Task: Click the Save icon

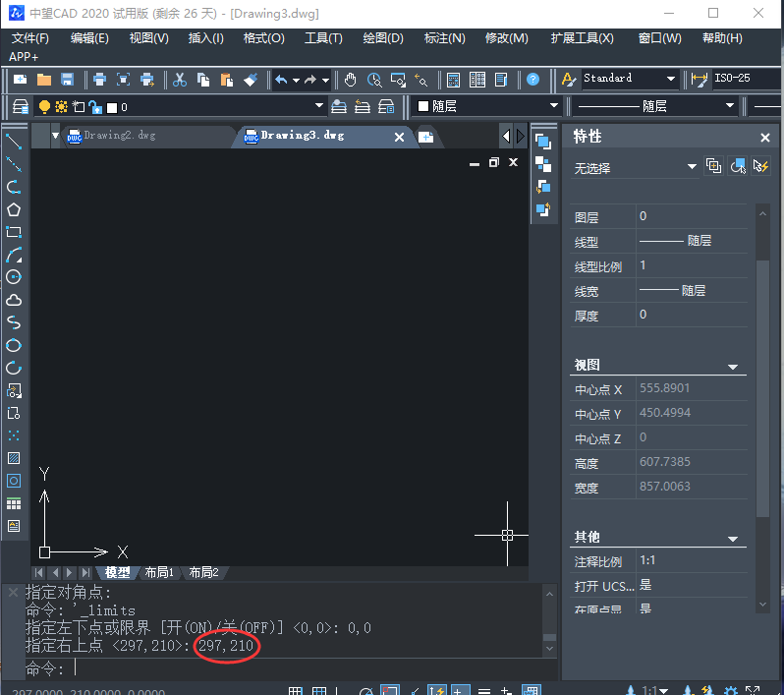Action: coord(68,80)
